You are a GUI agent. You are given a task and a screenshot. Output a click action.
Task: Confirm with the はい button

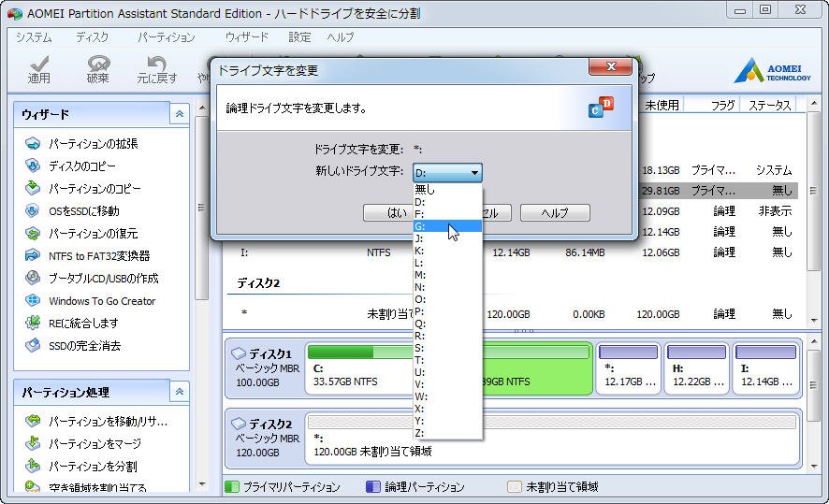point(388,212)
